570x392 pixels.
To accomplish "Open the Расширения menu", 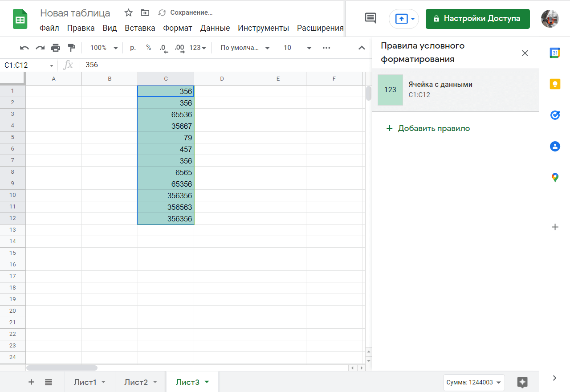I will pos(320,28).
